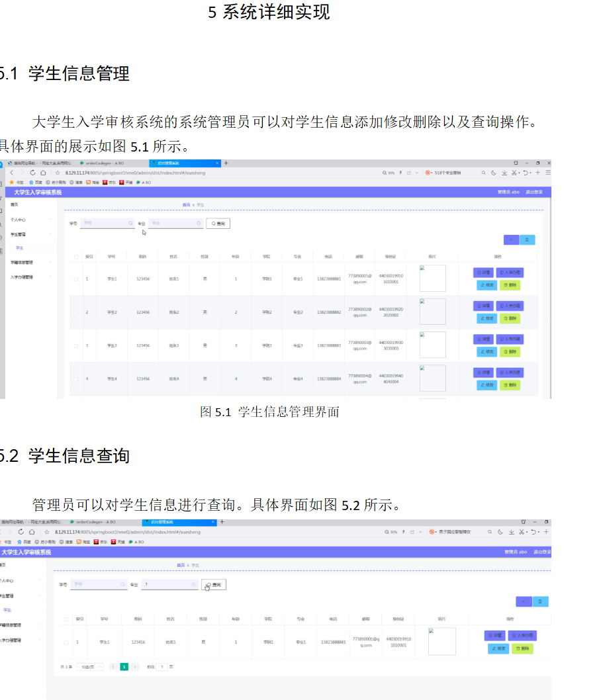This screenshot has width=605, height=700.
Task: Switch to the 后台管理系统 browser tab
Action: pos(185,163)
